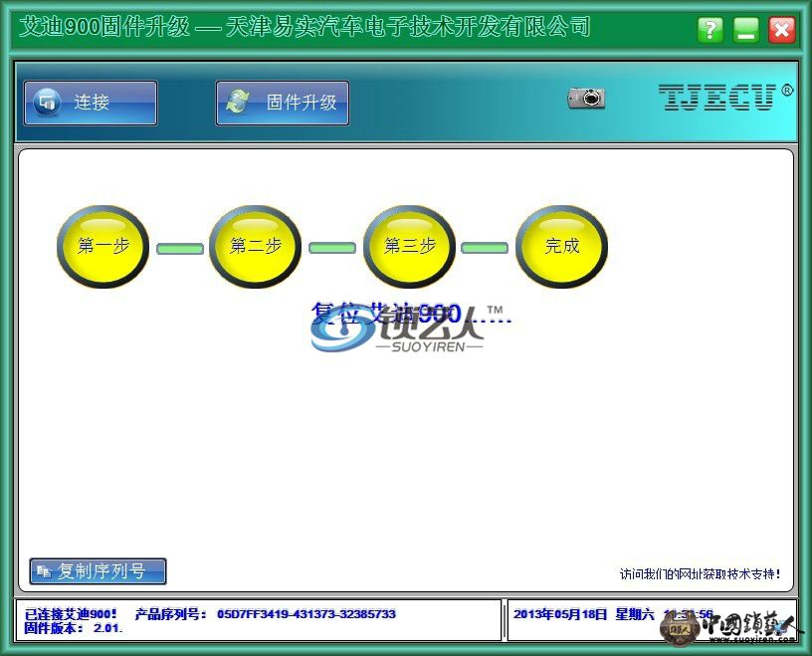Click the 连接 connect button
Viewport: 812px width, 656px height.
tap(91, 103)
